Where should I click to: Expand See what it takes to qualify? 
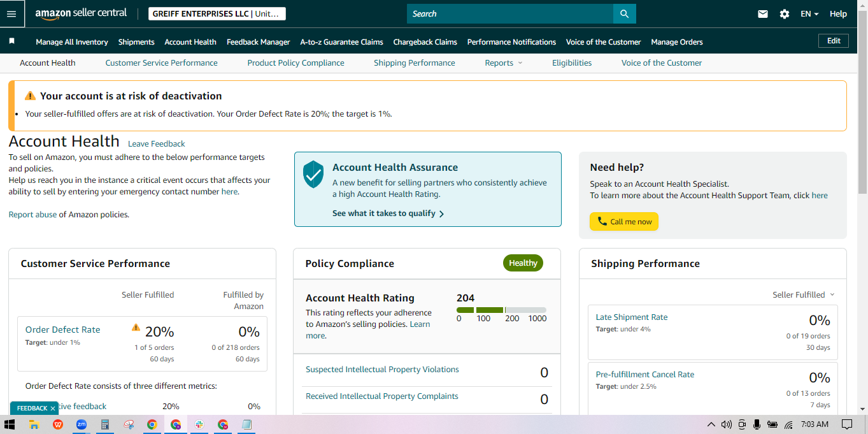(x=388, y=213)
